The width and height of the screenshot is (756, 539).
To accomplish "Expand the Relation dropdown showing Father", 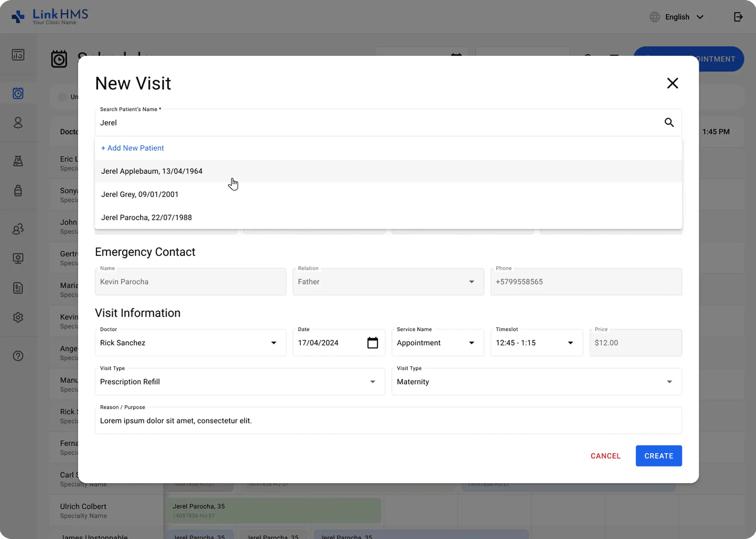I will (388, 282).
